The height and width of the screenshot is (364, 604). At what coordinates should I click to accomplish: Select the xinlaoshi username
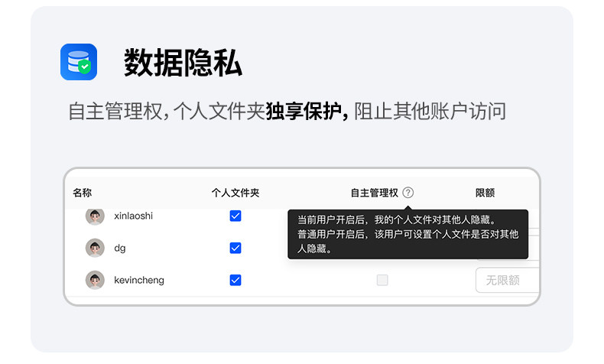point(133,216)
